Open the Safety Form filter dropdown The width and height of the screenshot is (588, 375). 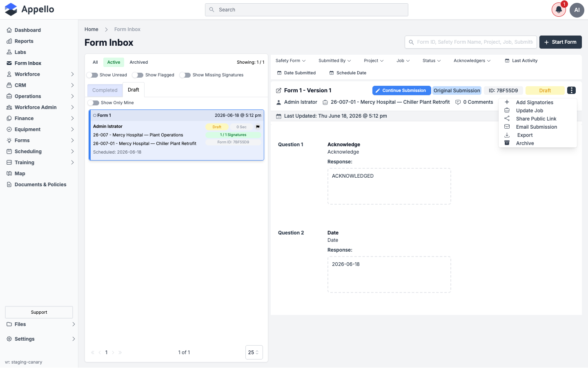[290, 61]
